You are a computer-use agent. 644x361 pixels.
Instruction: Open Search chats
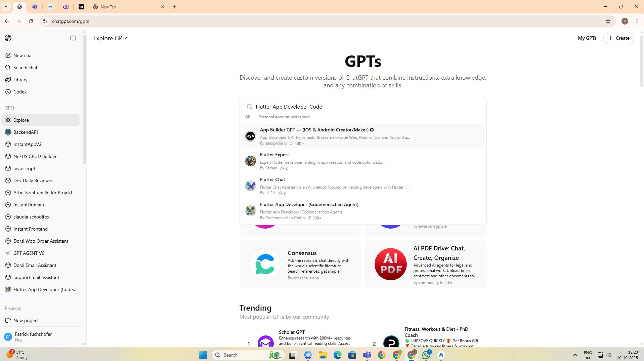click(x=40, y=68)
